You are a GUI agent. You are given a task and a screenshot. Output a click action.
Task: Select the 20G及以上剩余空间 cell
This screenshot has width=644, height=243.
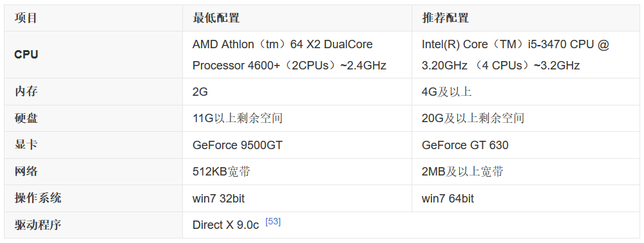[x=526, y=118]
